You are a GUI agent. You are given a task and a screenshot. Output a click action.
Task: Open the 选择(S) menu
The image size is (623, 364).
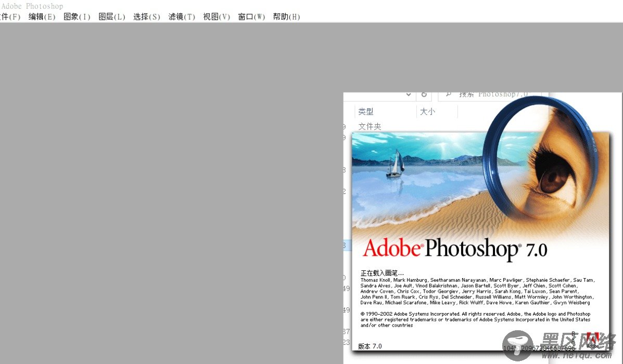click(147, 17)
